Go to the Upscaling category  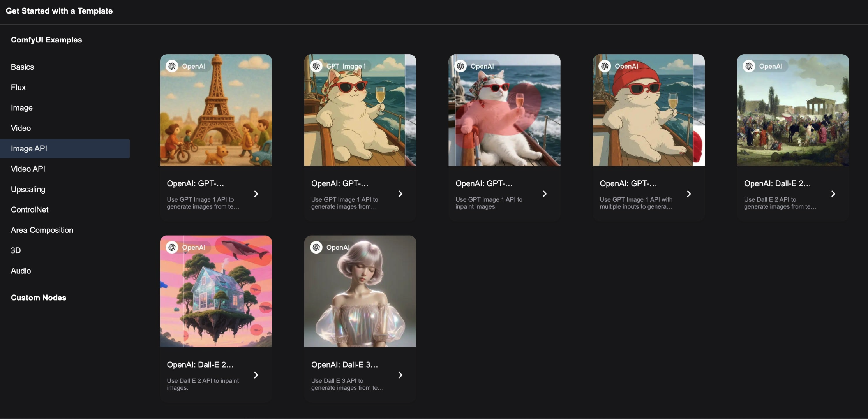[x=65, y=189]
